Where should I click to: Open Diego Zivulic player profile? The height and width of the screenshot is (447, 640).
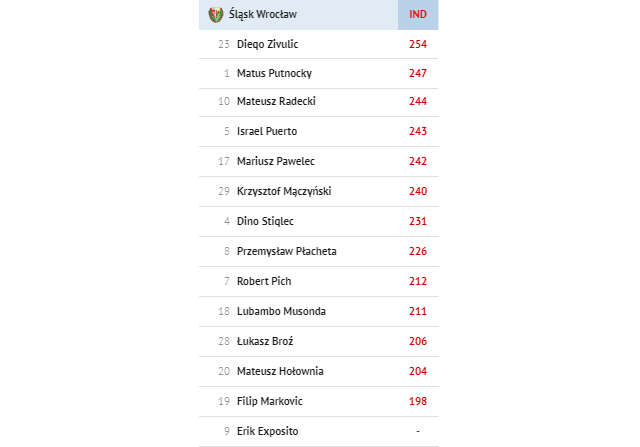pos(267,44)
